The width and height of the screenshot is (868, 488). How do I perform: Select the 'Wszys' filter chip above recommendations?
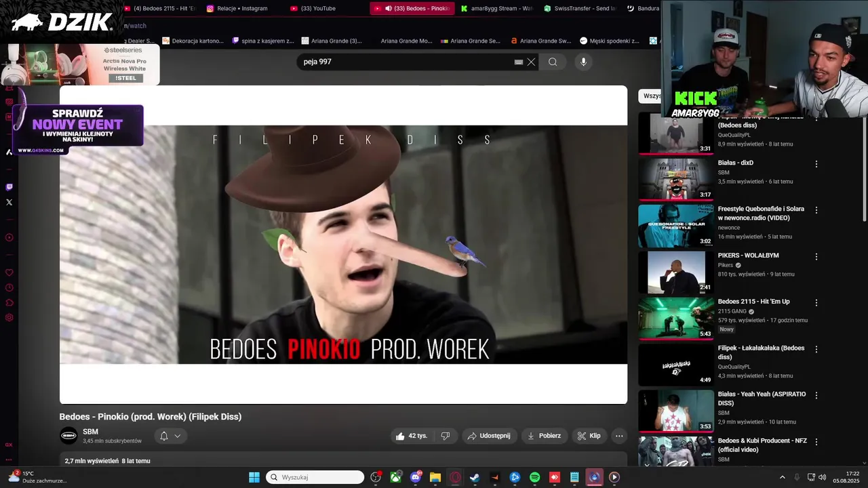(x=650, y=96)
